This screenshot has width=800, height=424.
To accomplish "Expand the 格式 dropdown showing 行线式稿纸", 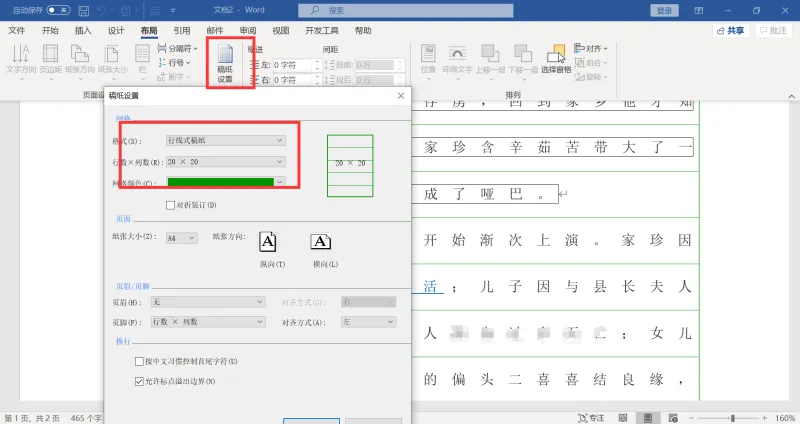I will pyautogui.click(x=226, y=140).
